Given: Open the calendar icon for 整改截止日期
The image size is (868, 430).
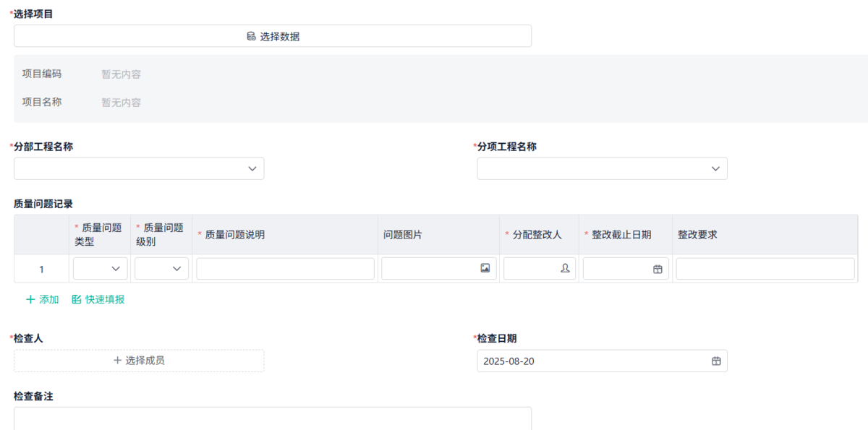Looking at the screenshot, I should click(x=657, y=268).
